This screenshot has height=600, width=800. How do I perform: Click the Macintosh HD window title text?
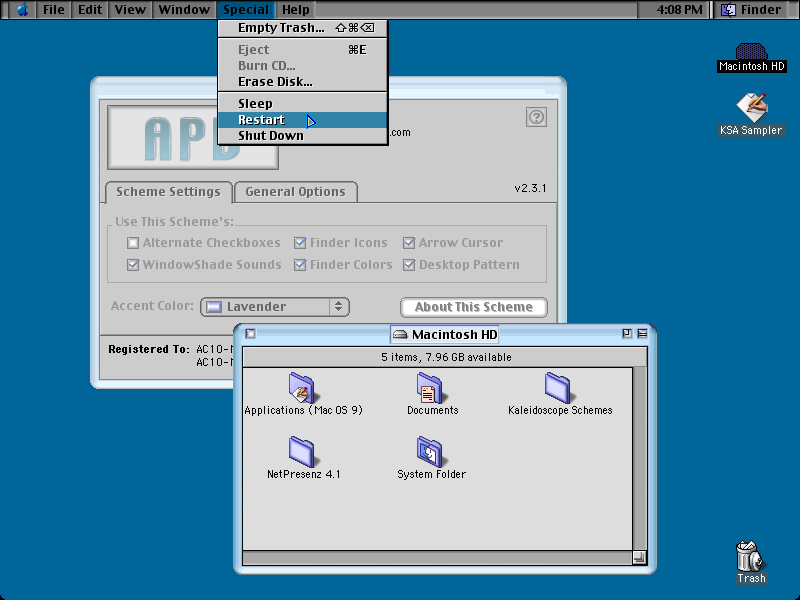454,335
